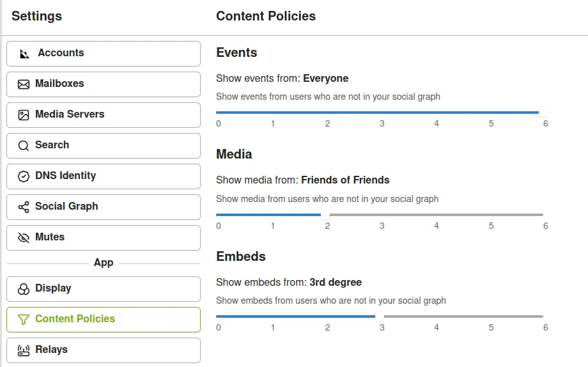The width and height of the screenshot is (588, 367).
Task: Click the Content Policies funnel icon
Action: click(24, 319)
